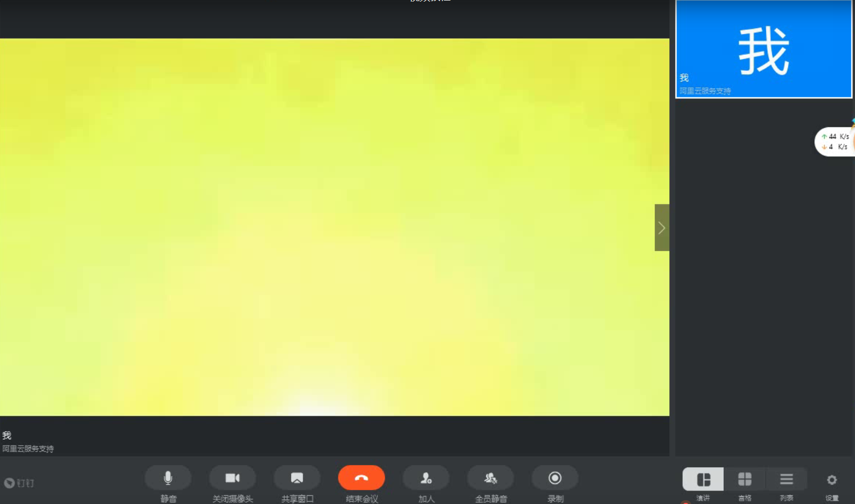855x504 pixels.
Task: Click the 我 name label below the main video
Action: [x=7, y=435]
